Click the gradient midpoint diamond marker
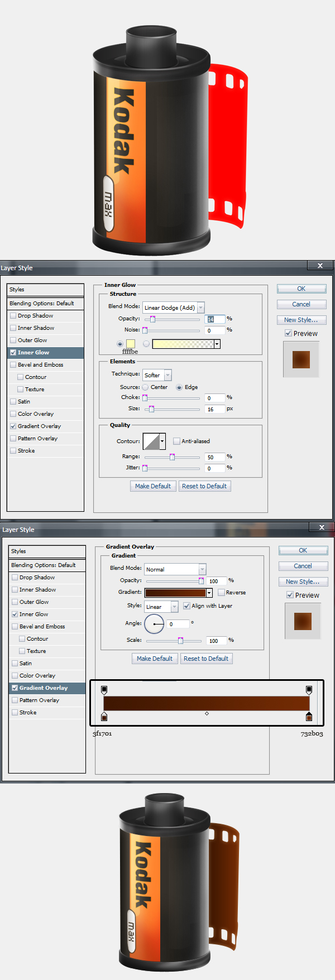Screen dimensions: 335x980 click(x=207, y=713)
